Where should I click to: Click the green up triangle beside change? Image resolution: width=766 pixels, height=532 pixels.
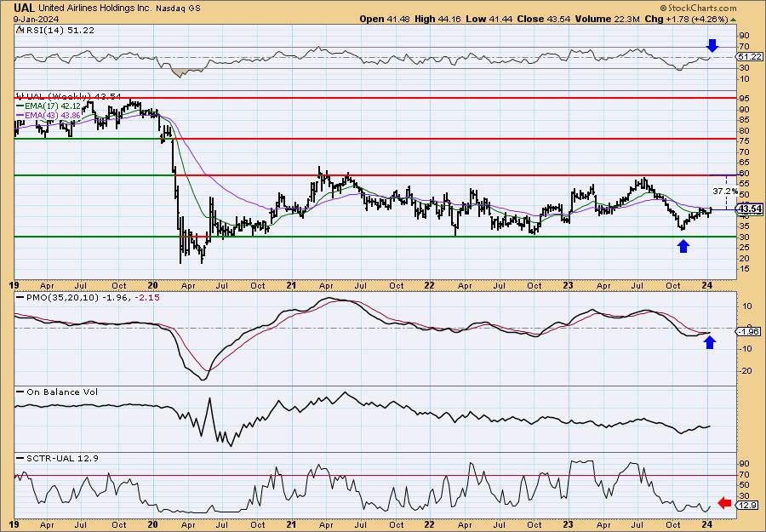pyautogui.click(x=734, y=20)
